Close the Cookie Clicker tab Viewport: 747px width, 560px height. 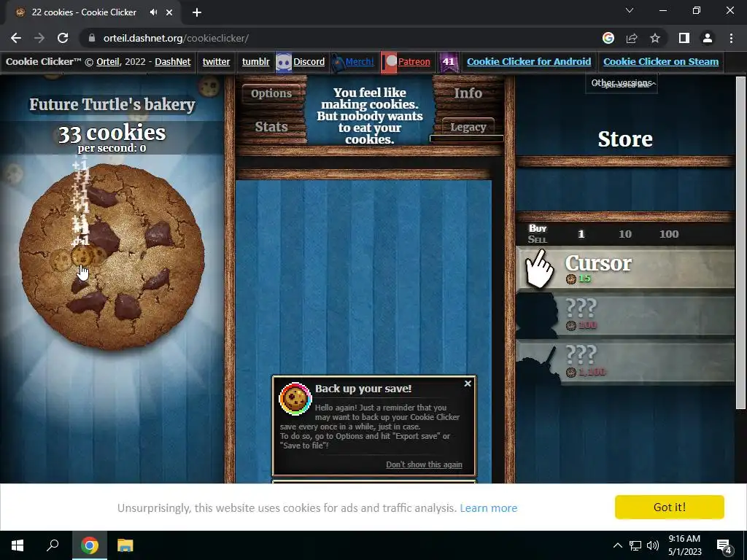point(169,12)
